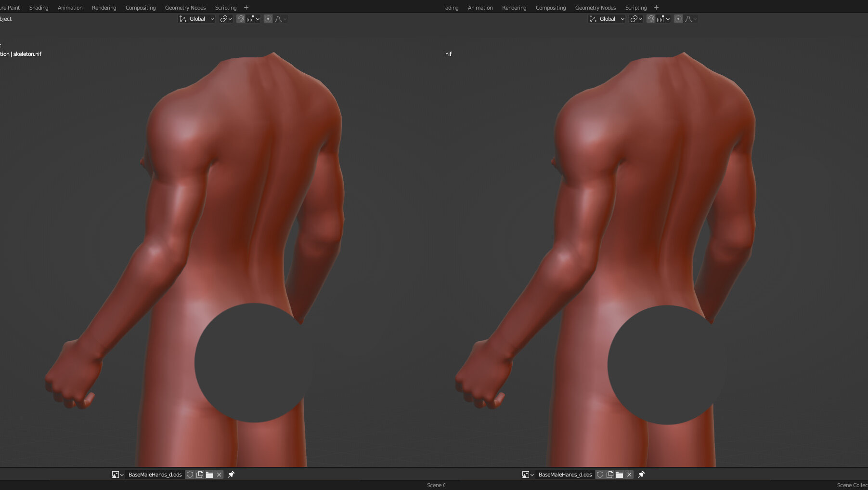Viewport: 868px width, 490px height.
Task: Open image file folder in left window
Action: (x=209, y=475)
